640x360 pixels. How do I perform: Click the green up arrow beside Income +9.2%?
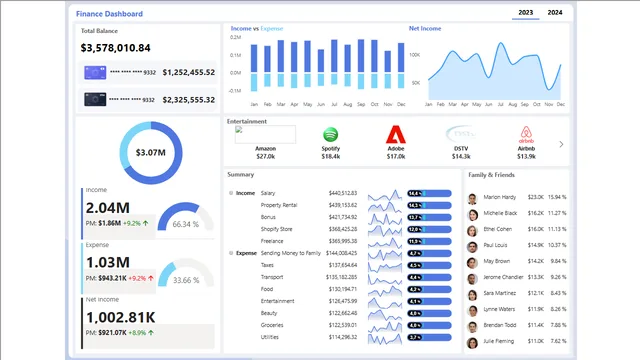point(146,223)
